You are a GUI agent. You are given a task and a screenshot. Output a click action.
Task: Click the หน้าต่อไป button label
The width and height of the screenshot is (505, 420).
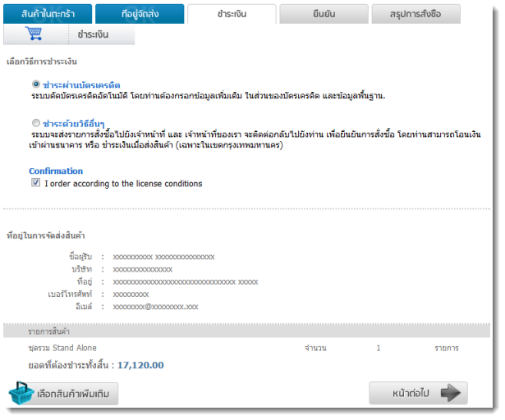pos(407,394)
